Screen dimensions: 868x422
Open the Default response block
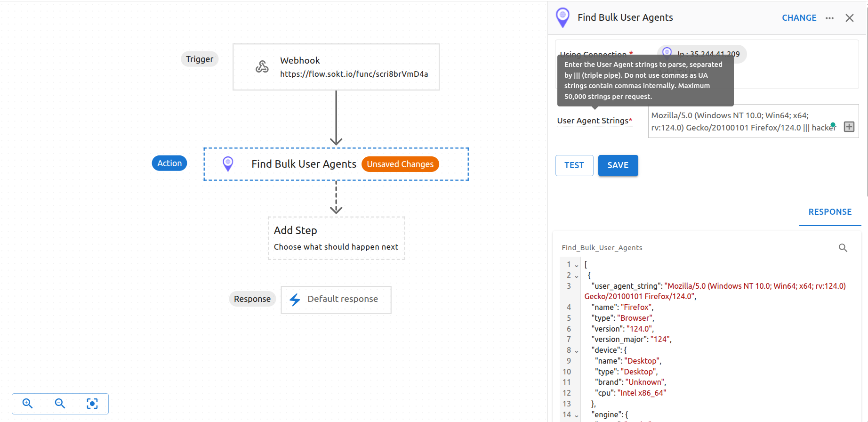[336, 300]
